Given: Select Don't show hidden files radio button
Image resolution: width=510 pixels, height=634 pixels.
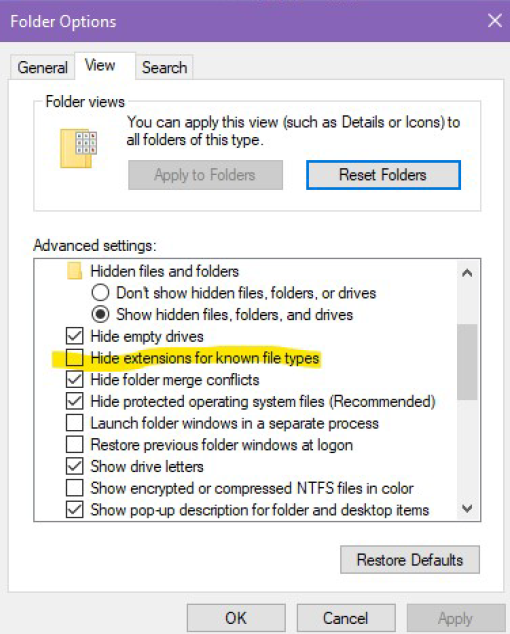Looking at the screenshot, I should click(100, 292).
